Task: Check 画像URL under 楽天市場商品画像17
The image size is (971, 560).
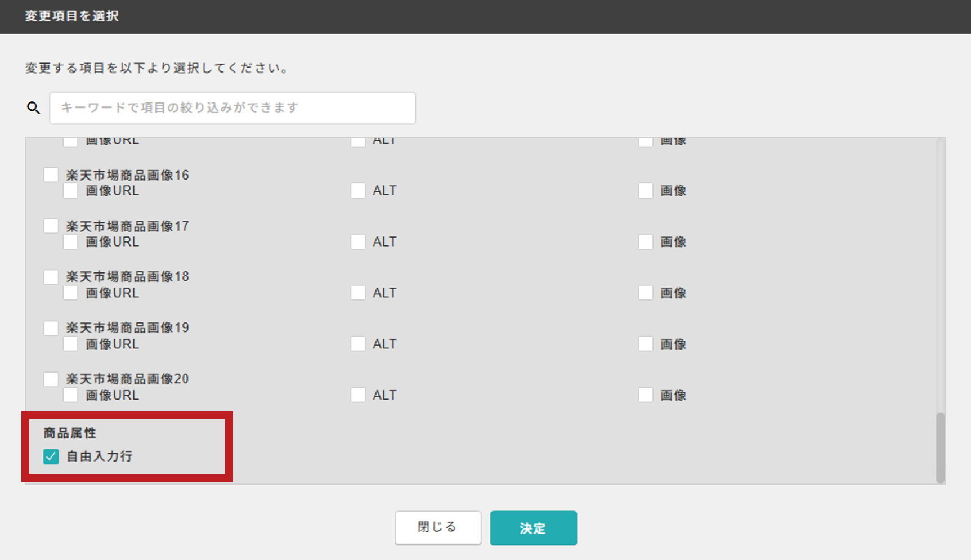Action: tap(70, 242)
